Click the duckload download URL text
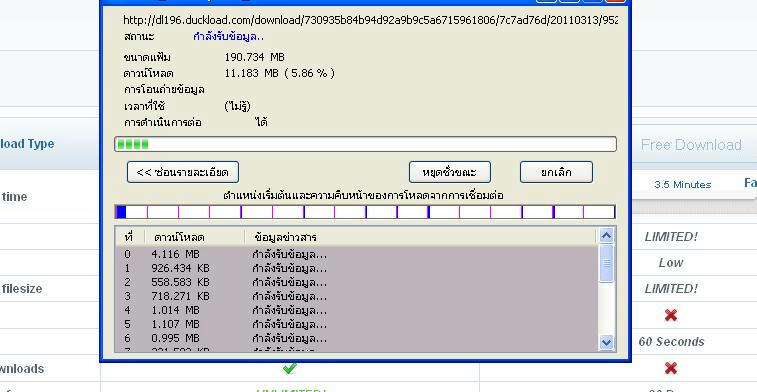This screenshot has width=757, height=392. click(x=370, y=20)
